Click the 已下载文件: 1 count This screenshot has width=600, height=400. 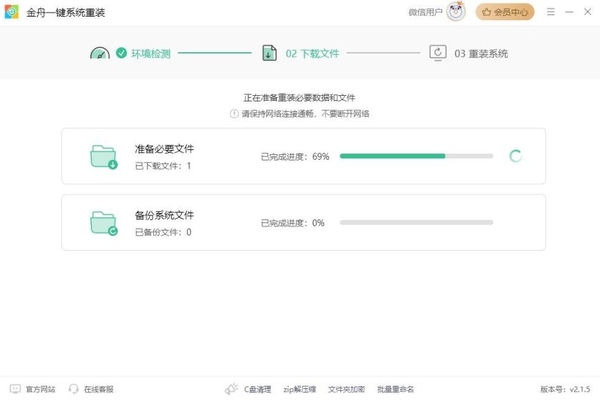pos(163,166)
